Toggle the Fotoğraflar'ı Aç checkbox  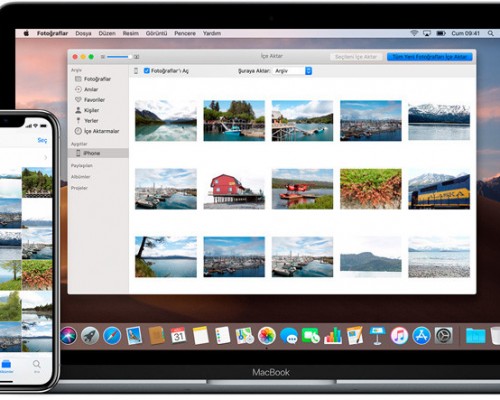[147, 71]
